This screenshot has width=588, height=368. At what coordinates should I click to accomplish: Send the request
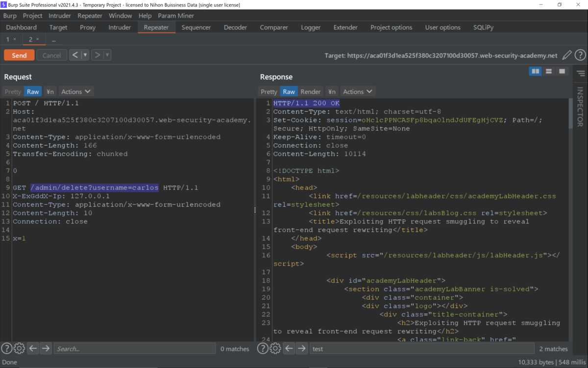pos(19,55)
